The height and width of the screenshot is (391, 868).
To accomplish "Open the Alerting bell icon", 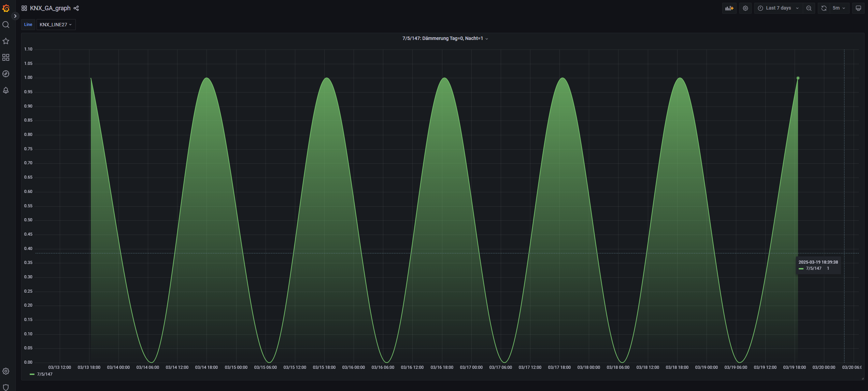I will pos(6,90).
